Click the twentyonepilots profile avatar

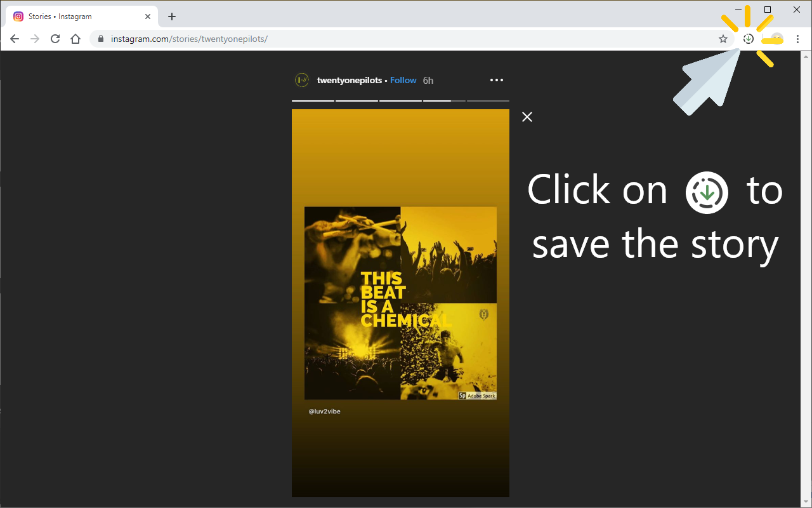(301, 80)
